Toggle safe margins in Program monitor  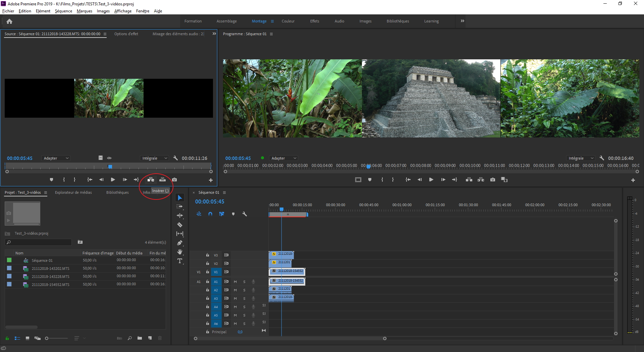[x=358, y=180]
